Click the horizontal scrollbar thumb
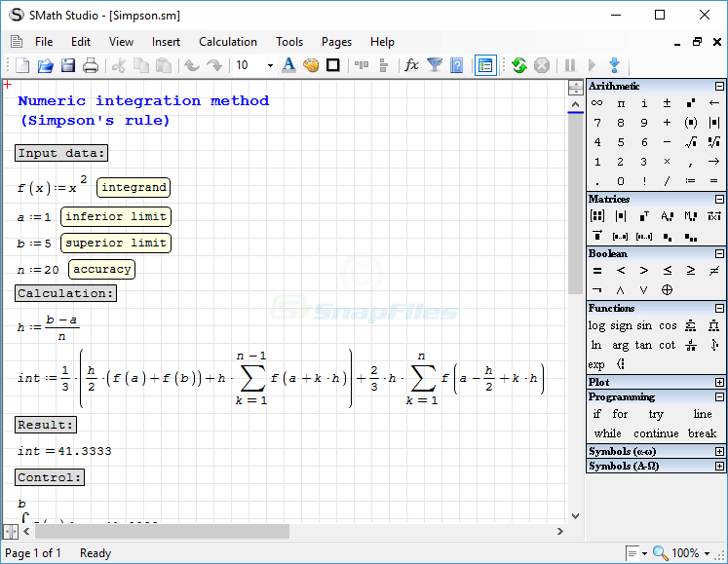The image size is (728, 564). [162, 531]
